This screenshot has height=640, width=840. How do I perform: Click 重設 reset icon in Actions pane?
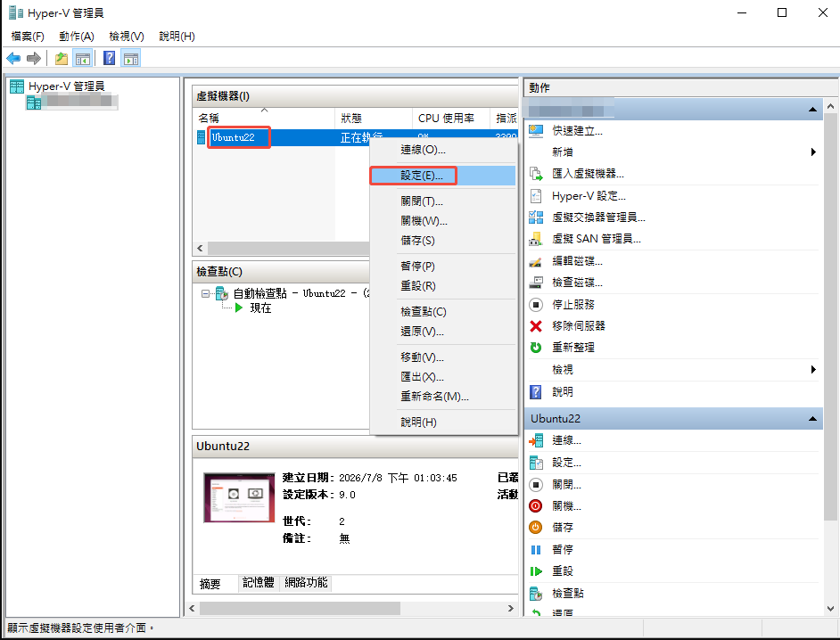tap(536, 571)
